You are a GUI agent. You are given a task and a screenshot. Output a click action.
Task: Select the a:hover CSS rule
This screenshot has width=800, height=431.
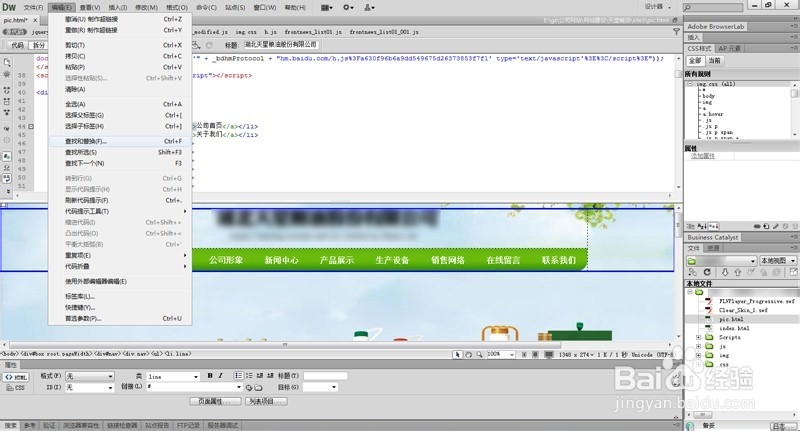tap(713, 114)
